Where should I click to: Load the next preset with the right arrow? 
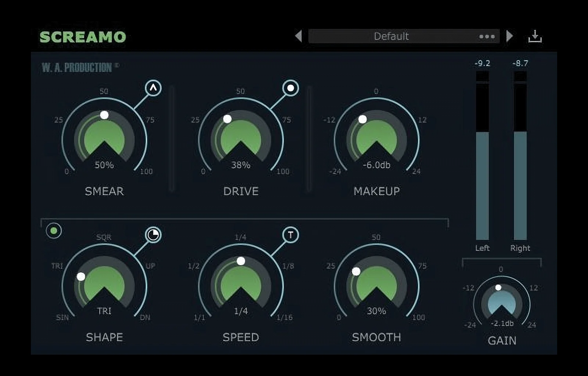click(x=509, y=36)
